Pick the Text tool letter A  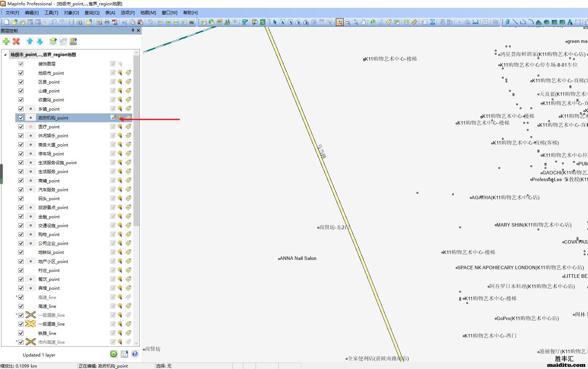point(570,22)
